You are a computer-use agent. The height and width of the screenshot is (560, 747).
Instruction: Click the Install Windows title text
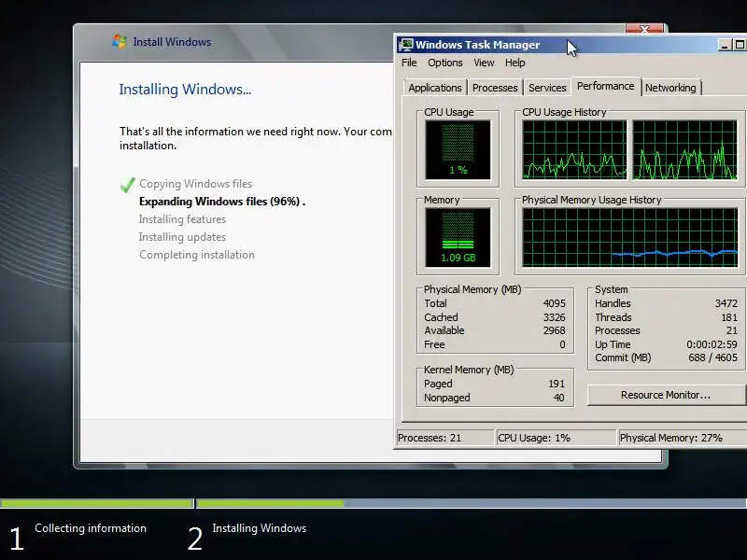point(172,42)
